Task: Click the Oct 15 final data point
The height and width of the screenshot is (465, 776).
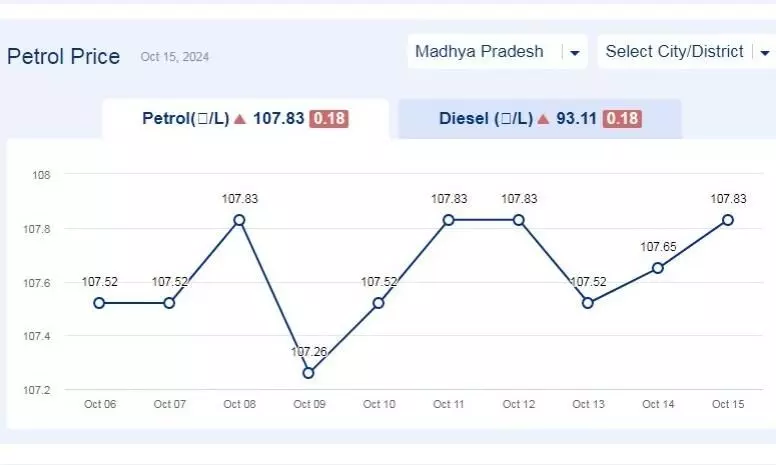Action: click(x=728, y=220)
